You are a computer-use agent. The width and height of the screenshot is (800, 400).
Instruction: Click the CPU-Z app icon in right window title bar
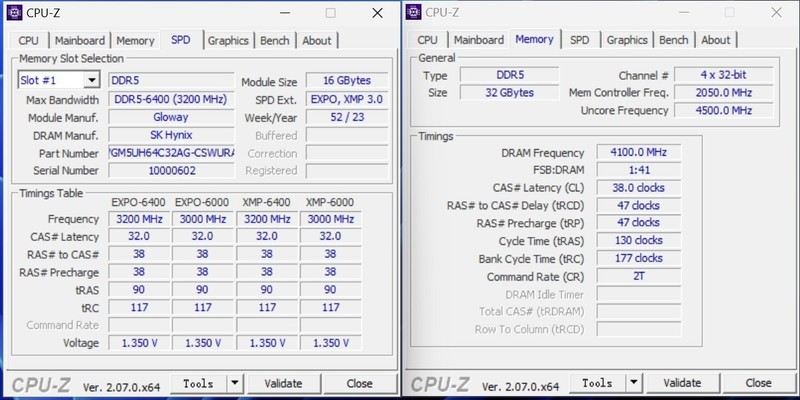(x=413, y=12)
